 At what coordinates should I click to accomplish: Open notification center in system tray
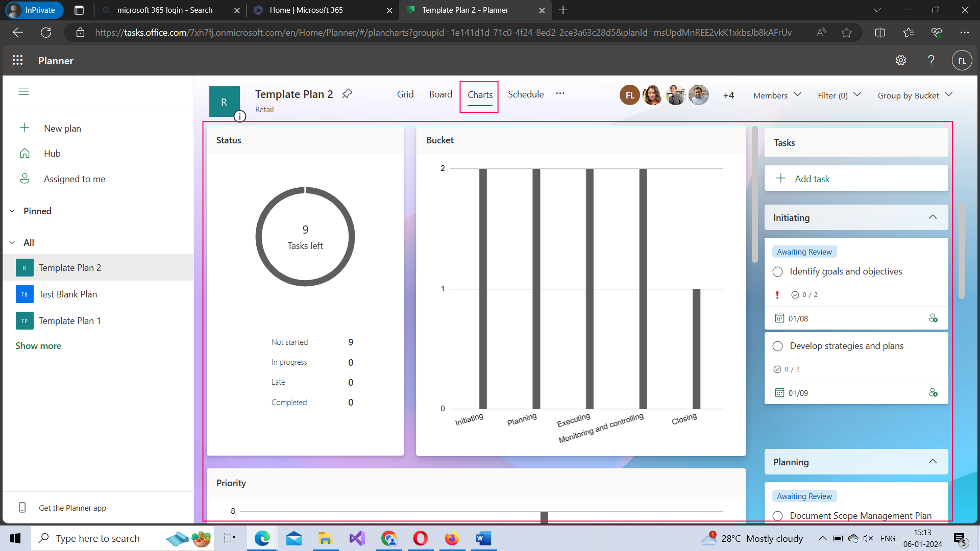(x=959, y=538)
